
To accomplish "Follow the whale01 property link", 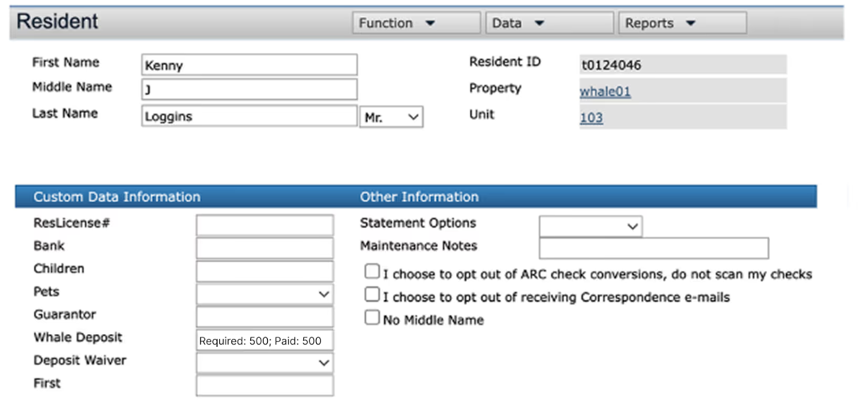I will pos(605,91).
